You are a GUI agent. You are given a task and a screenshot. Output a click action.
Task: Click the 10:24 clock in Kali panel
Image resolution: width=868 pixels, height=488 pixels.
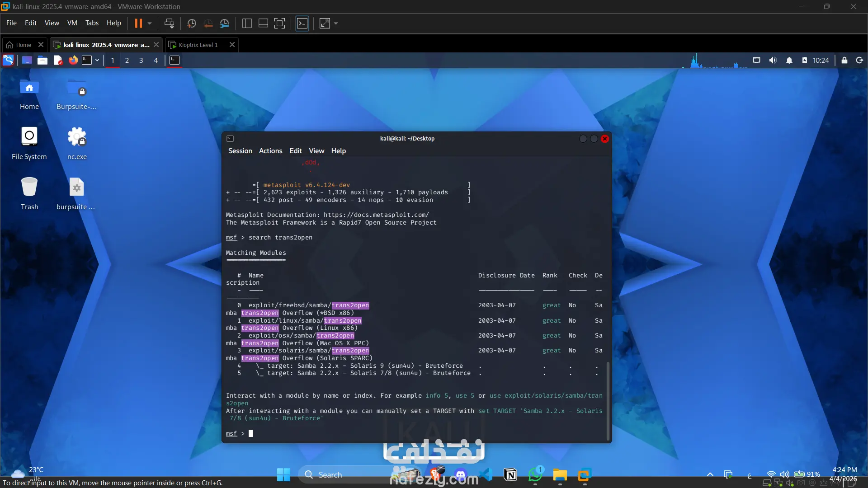[821, 60]
